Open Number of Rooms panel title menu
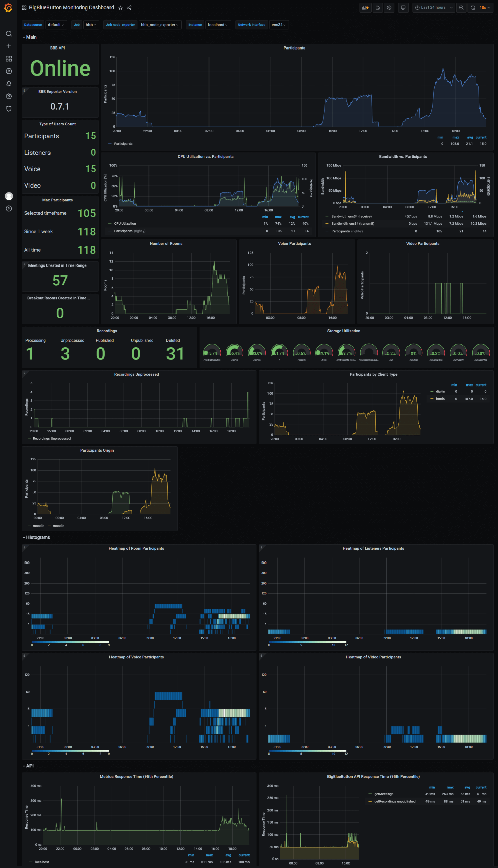Screen dimensions: 498x868 166,244
